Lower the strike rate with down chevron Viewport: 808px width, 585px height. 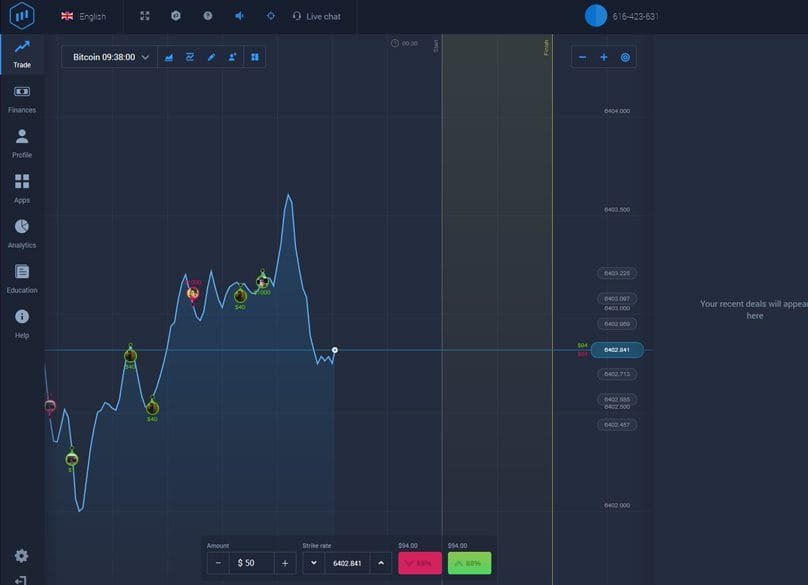[x=314, y=563]
